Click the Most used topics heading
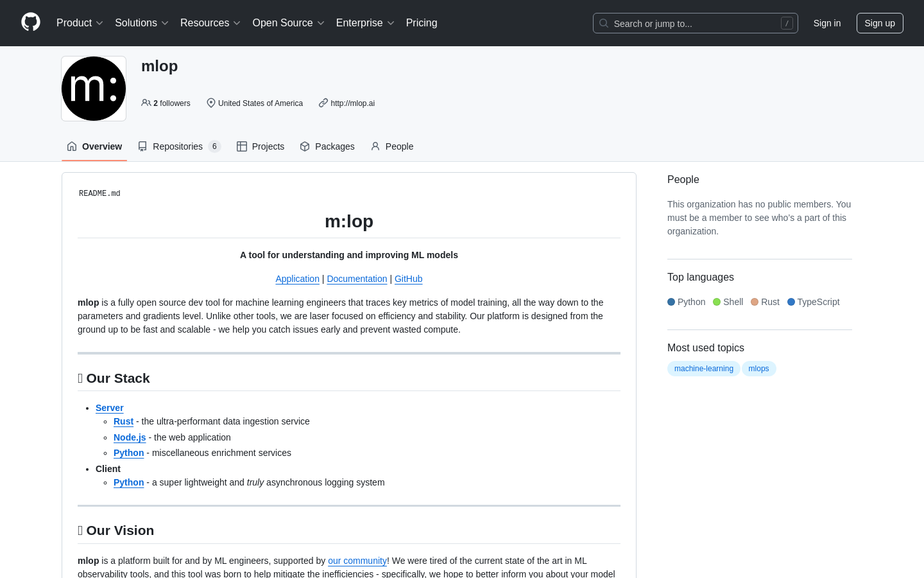Viewport: 924px width, 578px height. tap(706, 348)
